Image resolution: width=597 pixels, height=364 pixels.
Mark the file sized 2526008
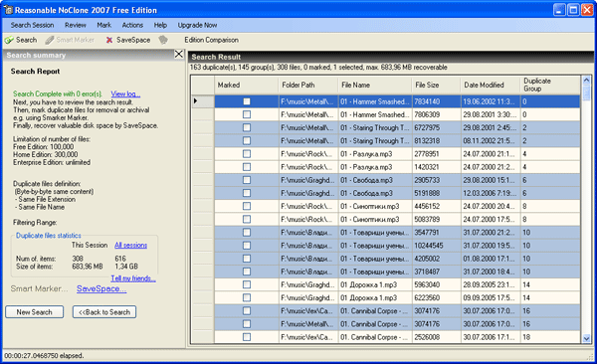pos(247,337)
